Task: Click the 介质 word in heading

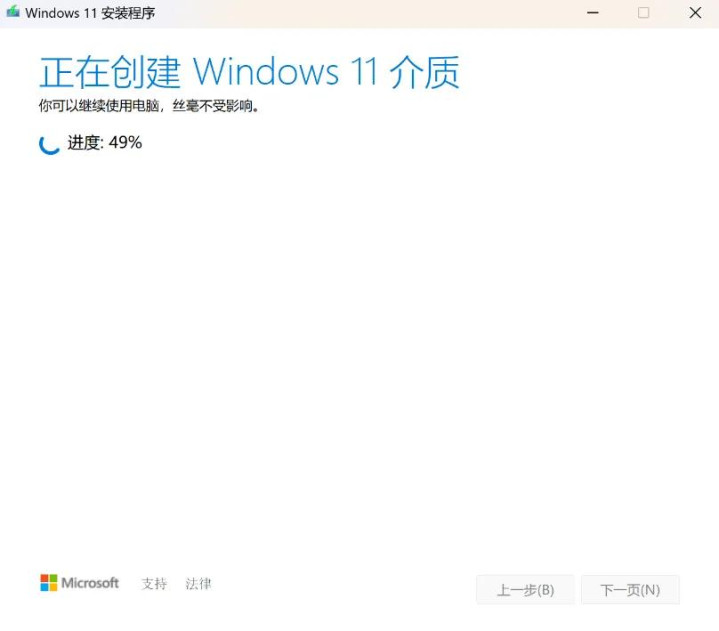Action: click(x=424, y=72)
